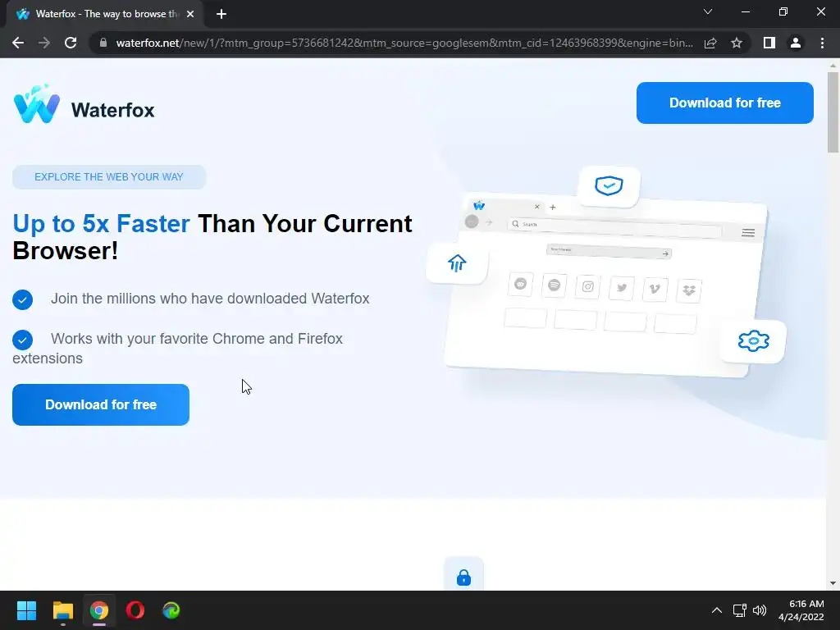The image size is (840, 630).
Task: Click the address bar URL
Action: click(x=404, y=43)
